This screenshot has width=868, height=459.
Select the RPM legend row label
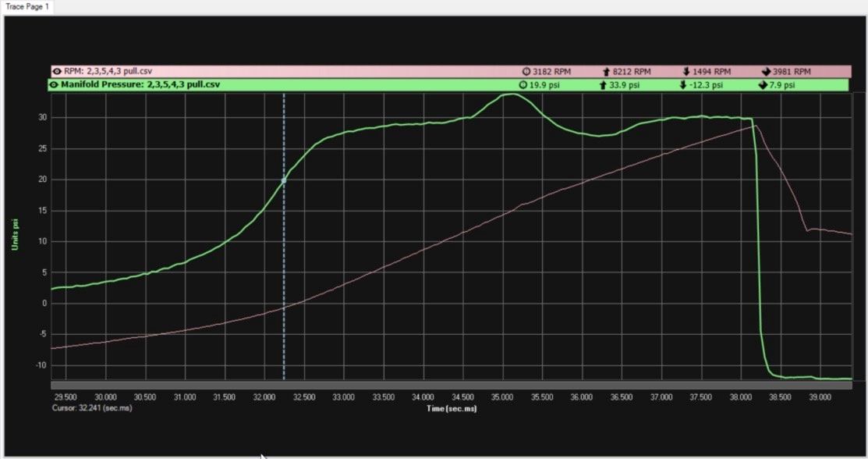108,71
